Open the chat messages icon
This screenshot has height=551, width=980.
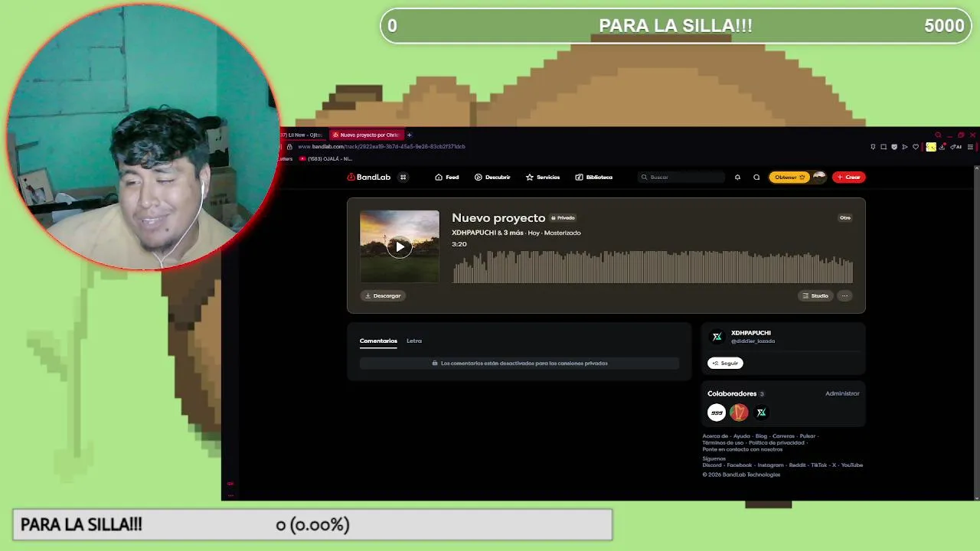pyautogui.click(x=756, y=177)
